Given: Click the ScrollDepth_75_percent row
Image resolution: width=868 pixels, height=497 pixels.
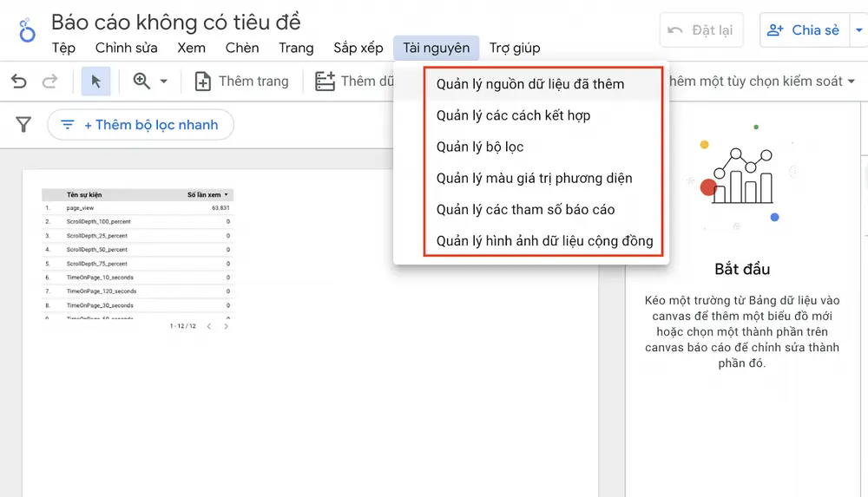Looking at the screenshot, I should pos(137,264).
